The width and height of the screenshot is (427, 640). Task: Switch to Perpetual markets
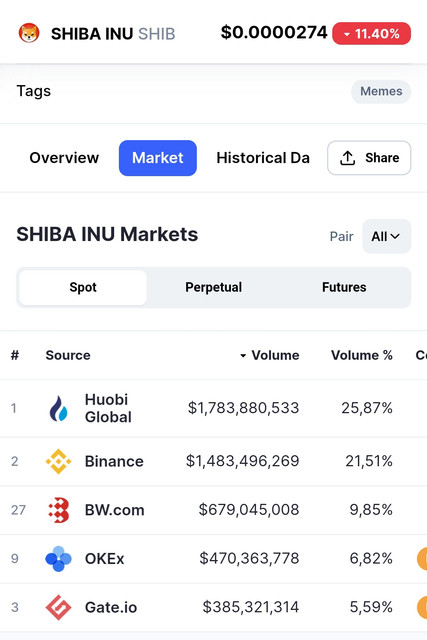pos(214,287)
